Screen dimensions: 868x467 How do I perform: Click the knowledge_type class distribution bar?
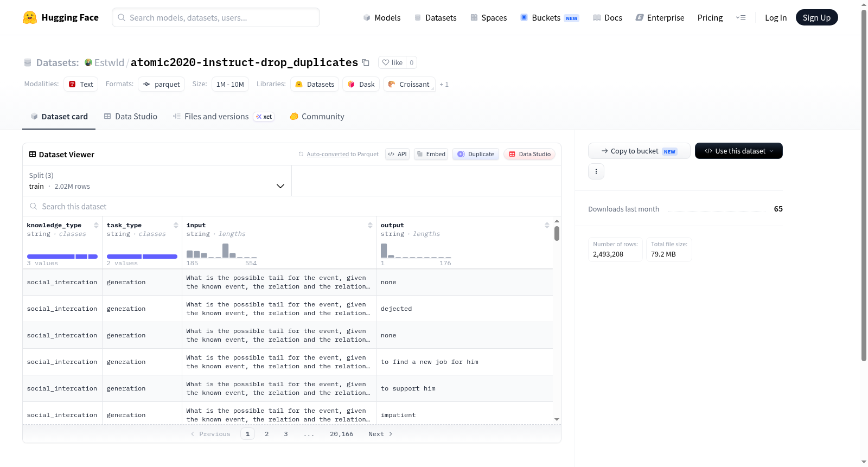[x=62, y=257]
